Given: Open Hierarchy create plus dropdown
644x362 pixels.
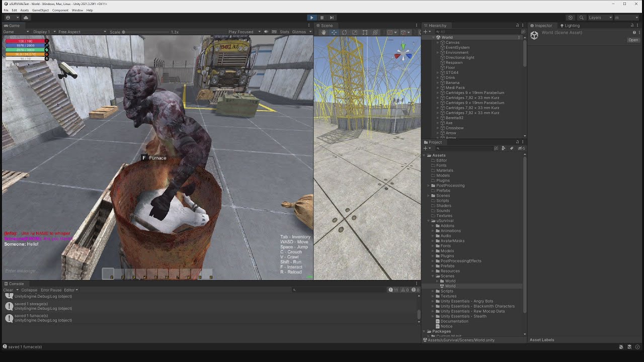Looking at the screenshot, I should tap(427, 32).
